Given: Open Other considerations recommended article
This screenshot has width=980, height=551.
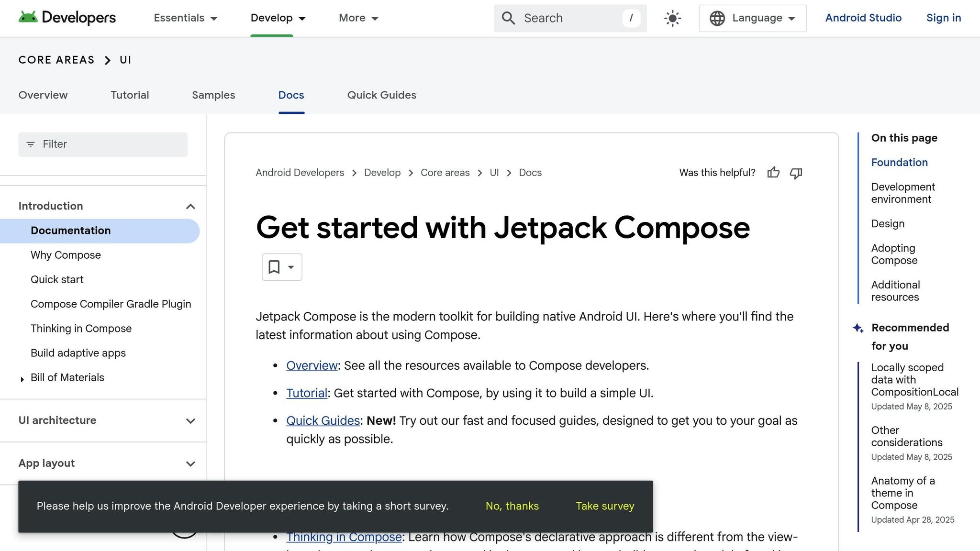Looking at the screenshot, I should (x=906, y=436).
